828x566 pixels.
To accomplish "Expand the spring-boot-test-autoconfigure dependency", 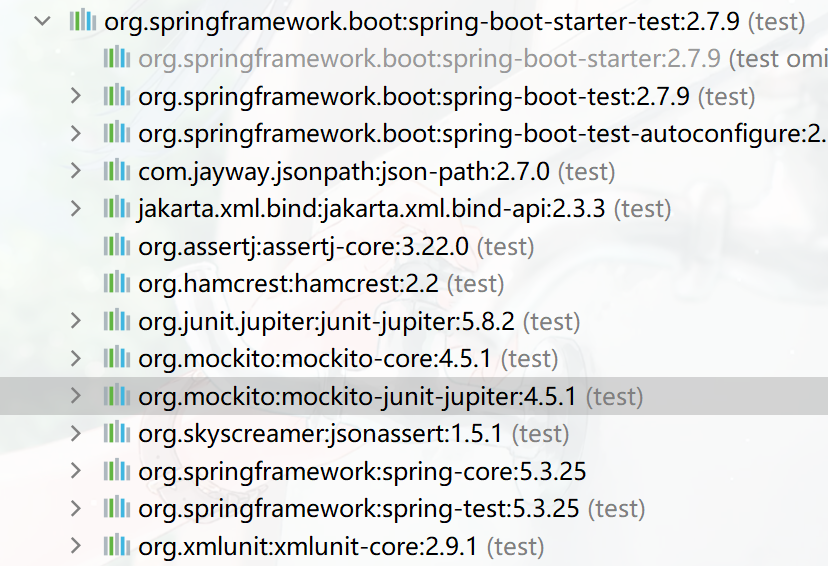I will (76, 134).
